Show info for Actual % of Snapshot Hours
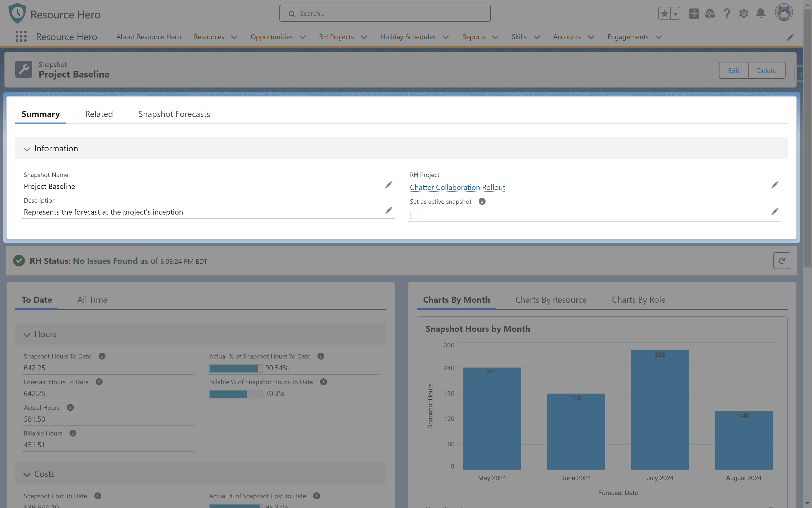 click(321, 356)
